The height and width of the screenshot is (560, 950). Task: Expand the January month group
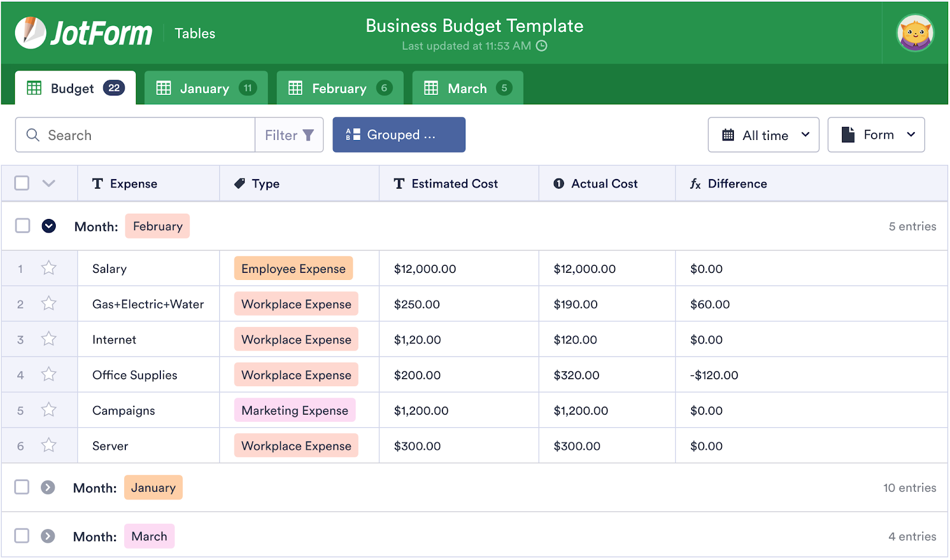tap(48, 488)
